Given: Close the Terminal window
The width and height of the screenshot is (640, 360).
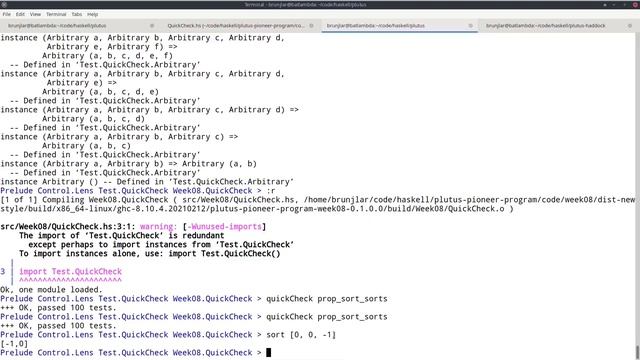Looking at the screenshot, I should point(636,4).
